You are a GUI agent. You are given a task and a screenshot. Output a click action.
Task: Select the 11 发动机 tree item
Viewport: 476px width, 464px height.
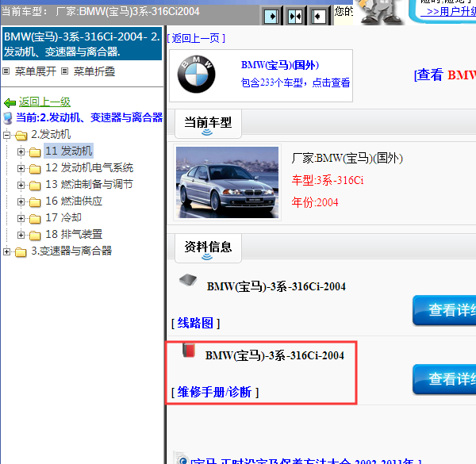[x=68, y=151]
